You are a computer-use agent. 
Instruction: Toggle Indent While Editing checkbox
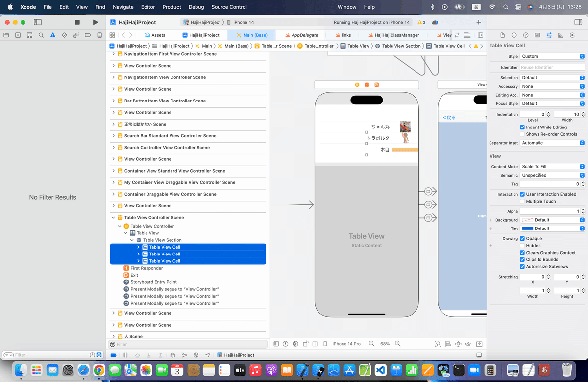(x=522, y=127)
